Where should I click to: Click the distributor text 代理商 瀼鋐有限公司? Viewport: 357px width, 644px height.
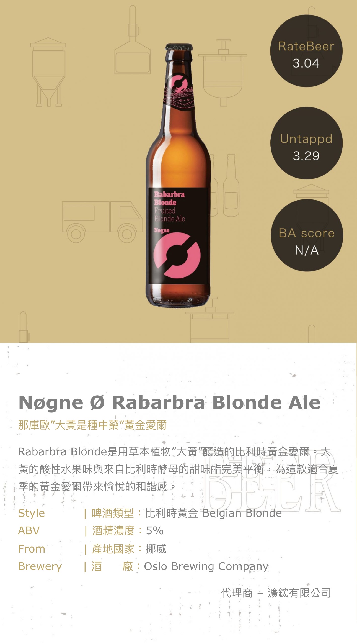(276, 593)
